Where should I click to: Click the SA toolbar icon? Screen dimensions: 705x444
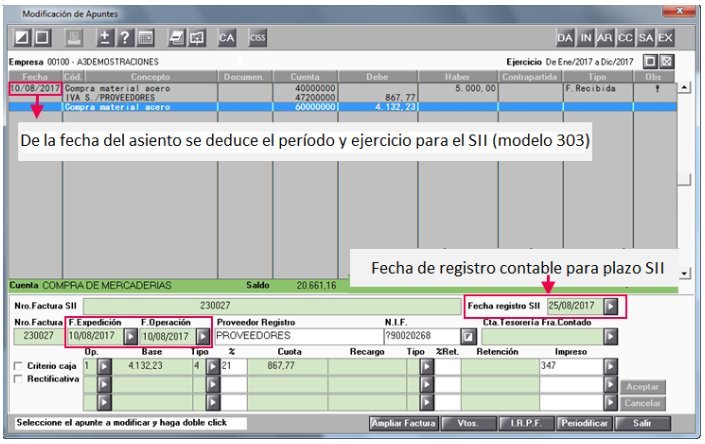coord(645,37)
